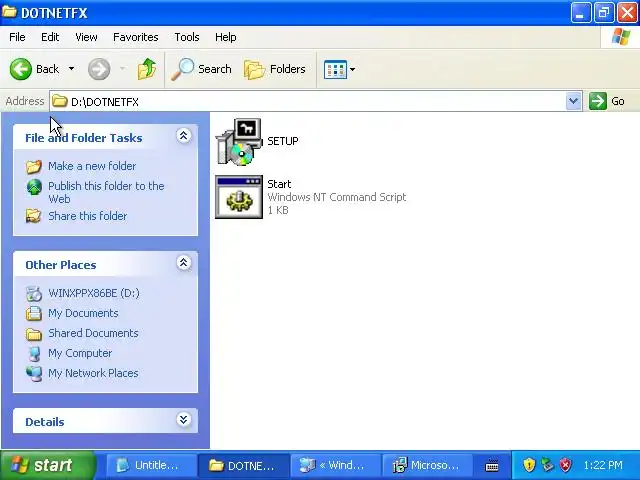Open the File menu
Viewport: 640px width, 480px height.
pos(17,37)
